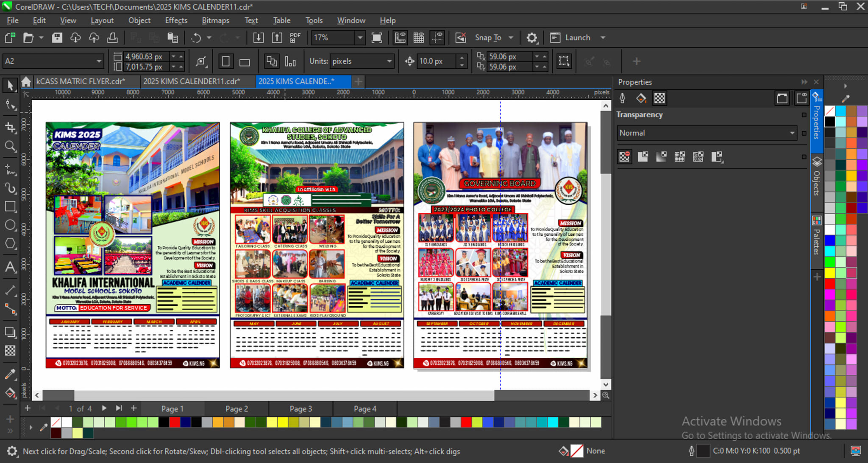This screenshot has height=463, width=868.
Task: Go to last page arrow
Action: 119,408
